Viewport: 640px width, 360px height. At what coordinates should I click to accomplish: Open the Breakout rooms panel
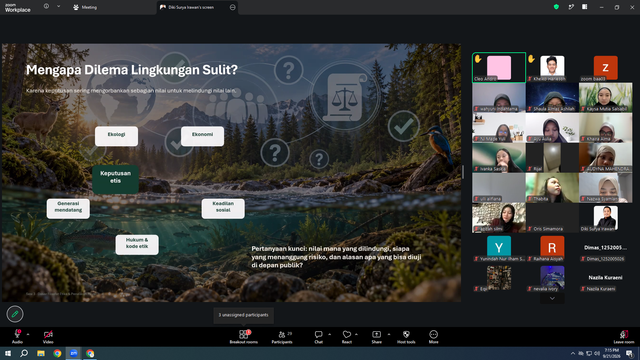pos(243,337)
